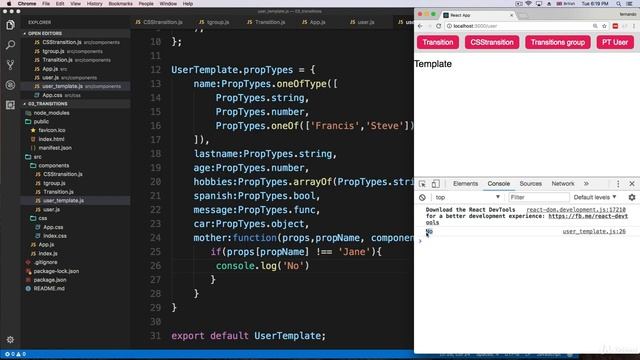The width and height of the screenshot is (640, 360).
Task: Open the Sources tab in DevTools
Action: coord(531,184)
